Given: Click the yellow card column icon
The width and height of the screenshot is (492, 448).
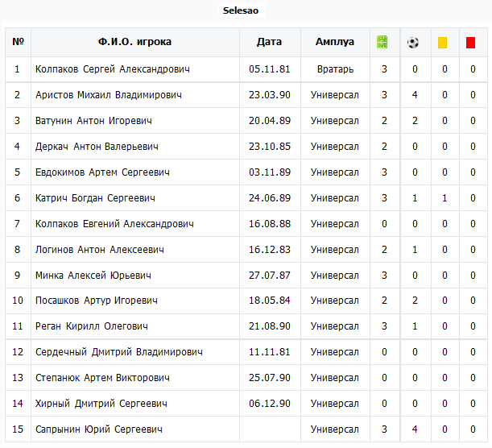Looking at the screenshot, I should pyautogui.click(x=442, y=43).
